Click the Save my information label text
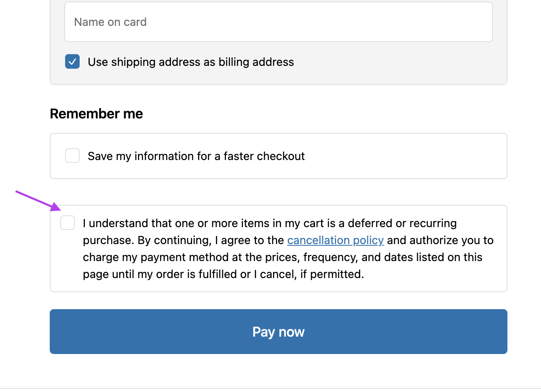The image size is (541, 392). coord(196,156)
